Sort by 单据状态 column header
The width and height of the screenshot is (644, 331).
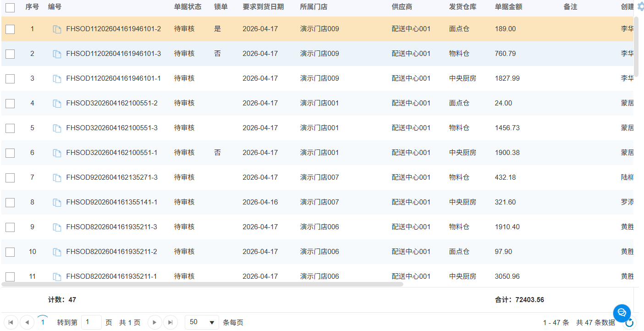(x=187, y=7)
